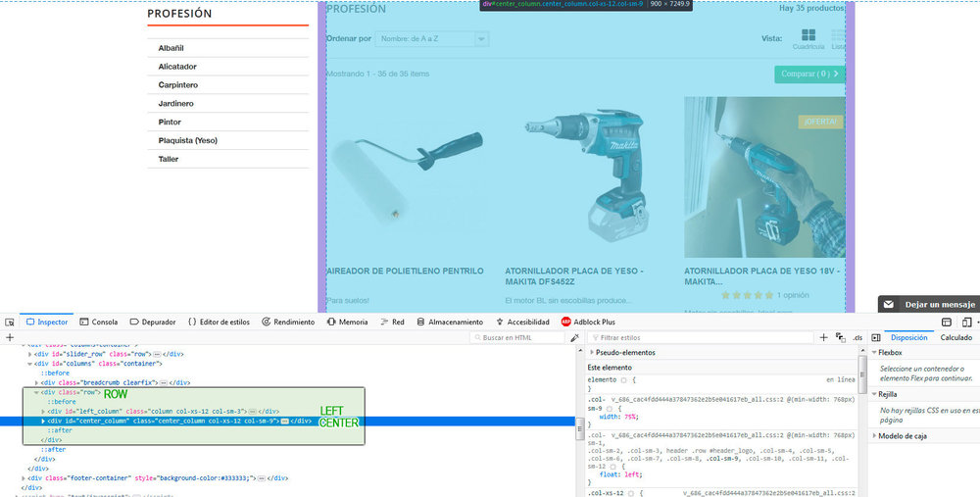Image resolution: width=980 pixels, height=497 pixels.
Task: Open the Inspector tab
Action: (x=47, y=322)
